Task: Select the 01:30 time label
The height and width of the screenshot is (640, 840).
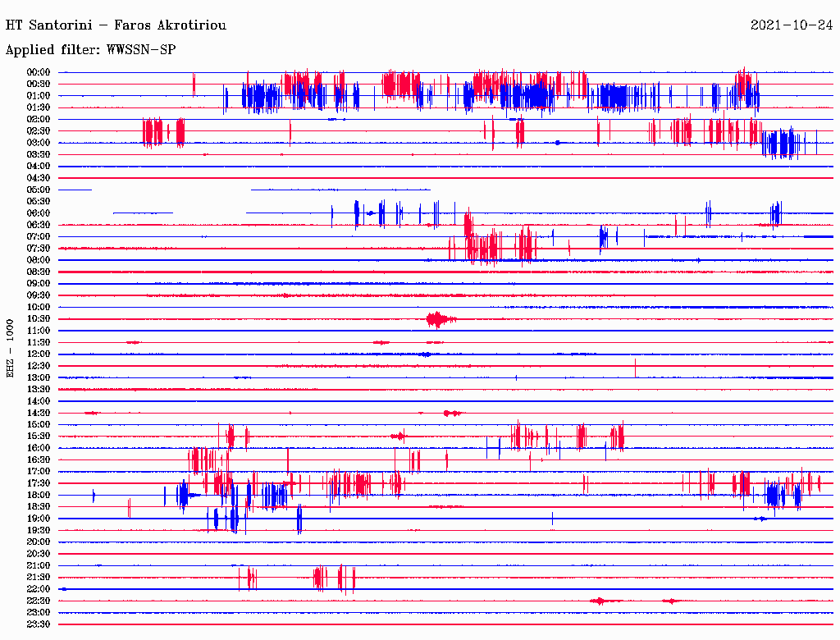Action: click(39, 107)
